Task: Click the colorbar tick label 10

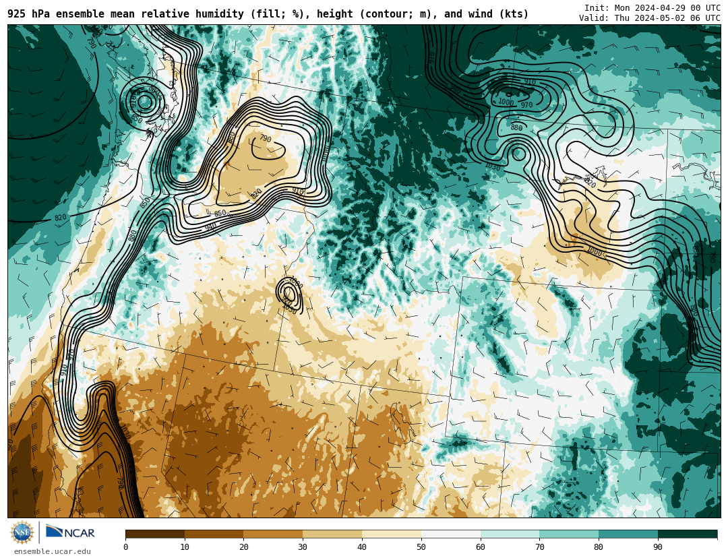Action: [185, 547]
